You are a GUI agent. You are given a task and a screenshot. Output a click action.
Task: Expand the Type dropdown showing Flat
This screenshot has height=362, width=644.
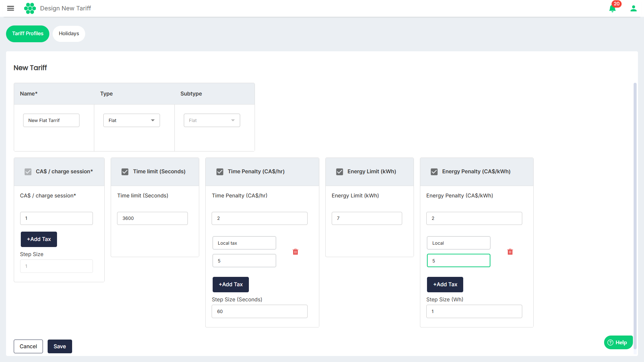coord(131,120)
